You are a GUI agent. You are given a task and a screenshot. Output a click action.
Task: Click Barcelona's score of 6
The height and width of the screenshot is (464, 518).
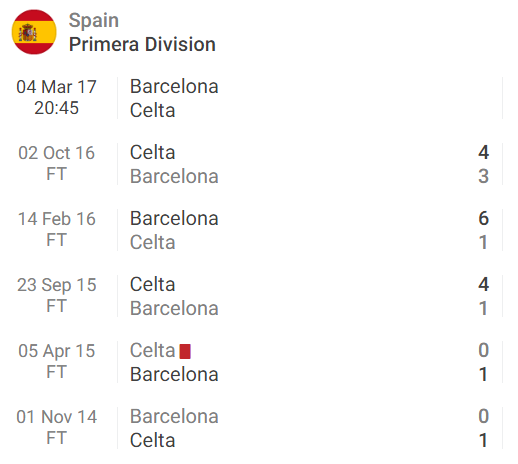[x=483, y=218]
